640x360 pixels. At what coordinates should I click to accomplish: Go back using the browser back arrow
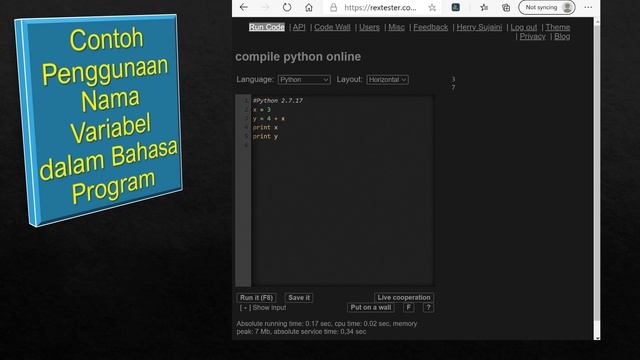pyautogui.click(x=244, y=7)
